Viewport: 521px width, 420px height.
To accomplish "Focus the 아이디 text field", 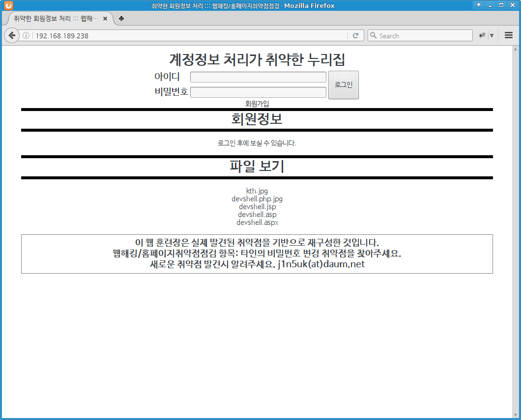I will [258, 77].
